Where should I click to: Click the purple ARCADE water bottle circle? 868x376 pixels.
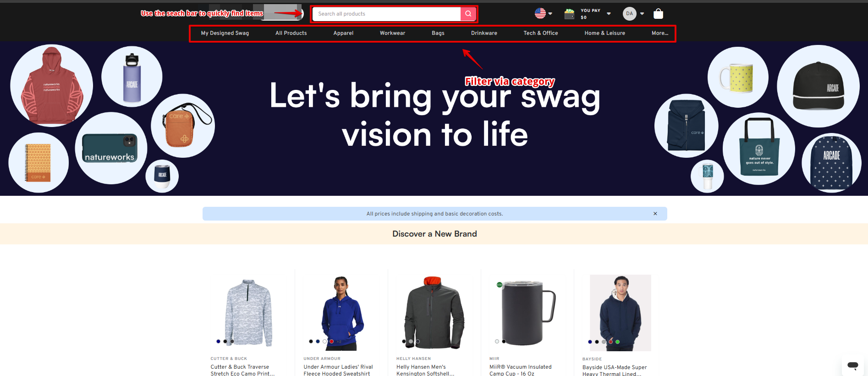(132, 77)
